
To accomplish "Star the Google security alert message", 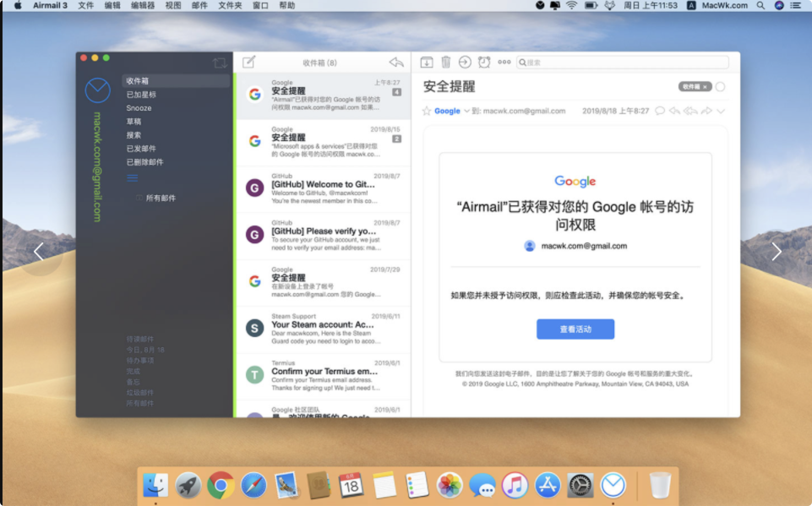I will click(426, 111).
